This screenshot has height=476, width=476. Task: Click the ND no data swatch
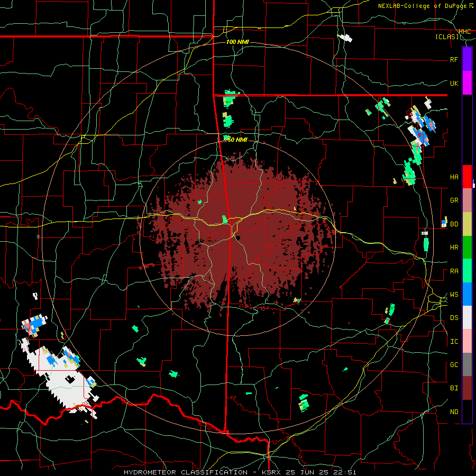tap(467, 411)
